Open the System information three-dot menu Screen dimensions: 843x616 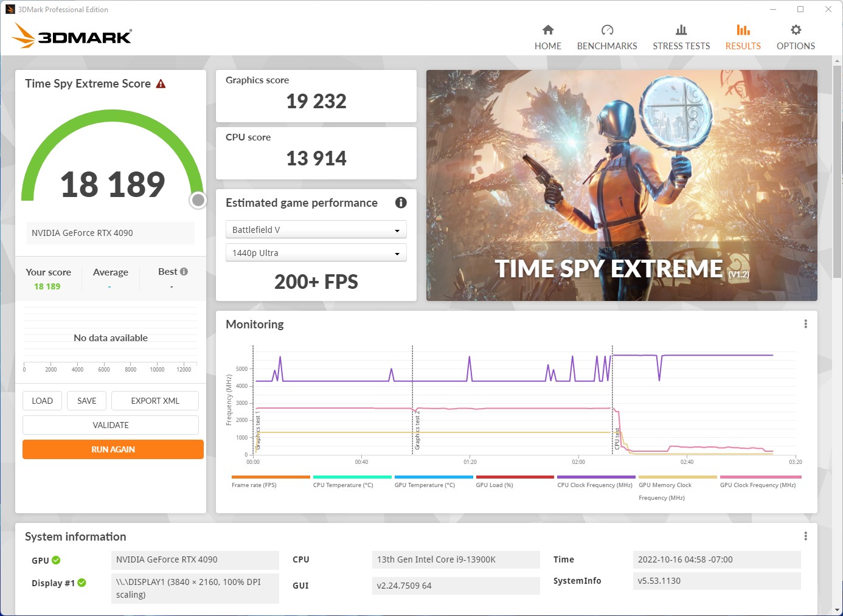click(805, 536)
